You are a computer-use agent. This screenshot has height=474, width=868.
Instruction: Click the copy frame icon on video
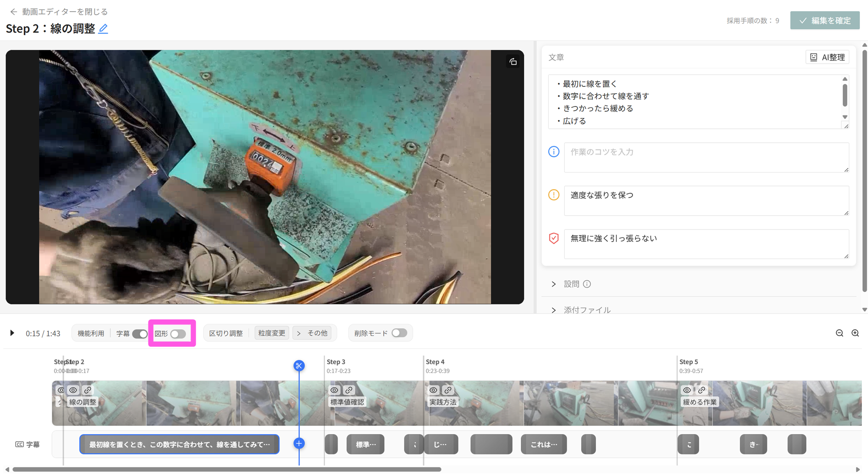click(513, 62)
